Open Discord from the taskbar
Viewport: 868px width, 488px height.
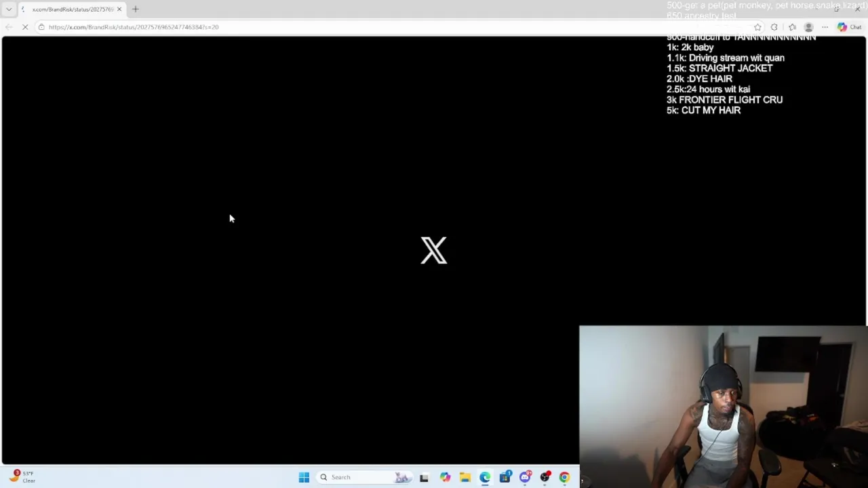[525, 477]
